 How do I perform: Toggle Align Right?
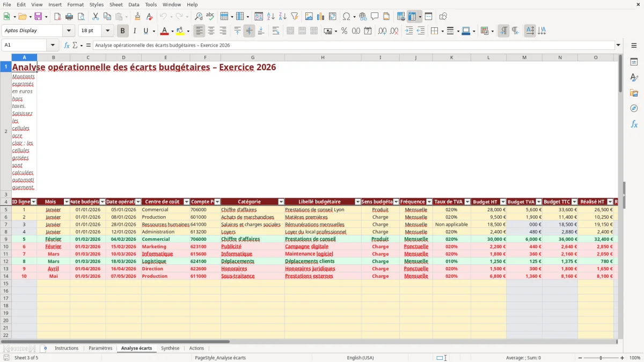point(223,31)
